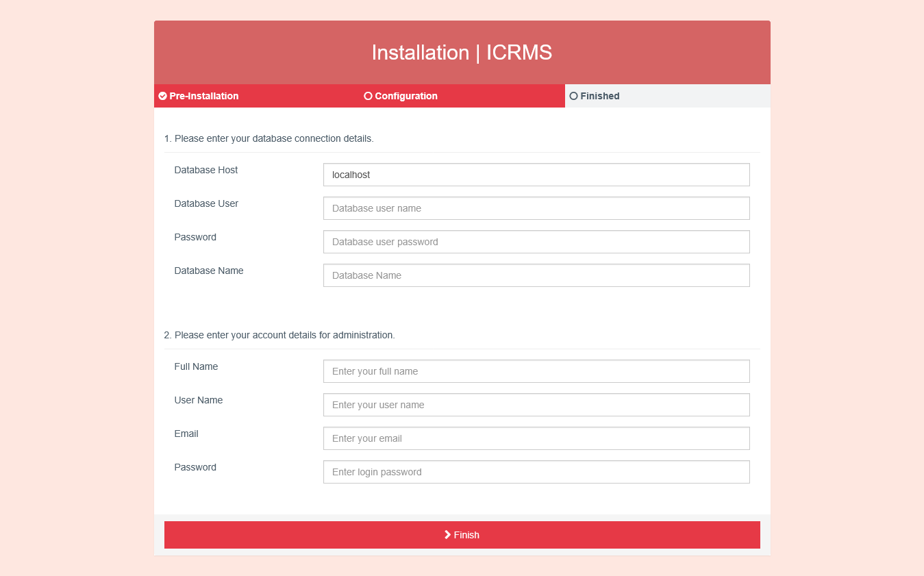Click the Enter login password field
Viewport: 924px width, 576px height.
coord(536,472)
